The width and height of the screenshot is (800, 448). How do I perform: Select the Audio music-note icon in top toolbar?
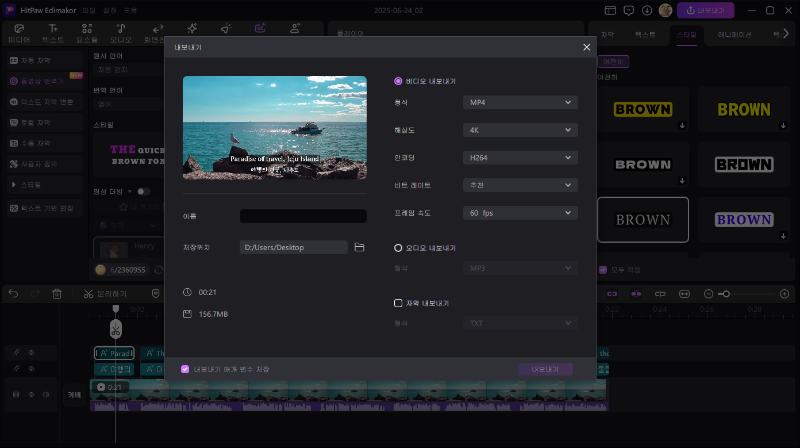[121, 29]
